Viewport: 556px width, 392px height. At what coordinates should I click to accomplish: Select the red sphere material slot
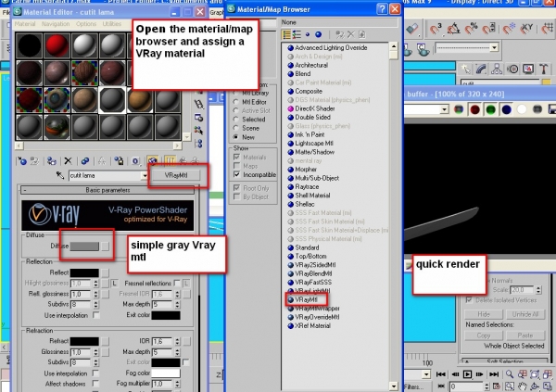[57, 45]
